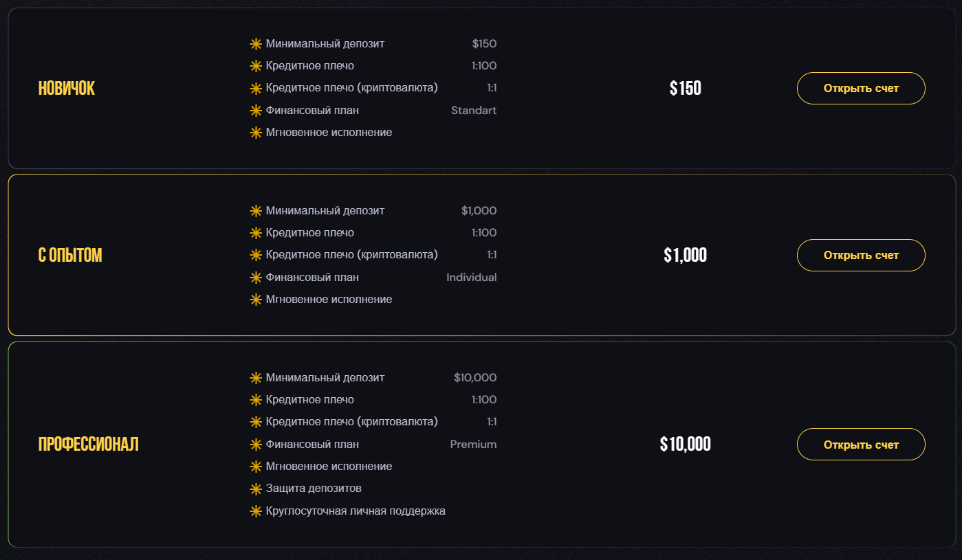The image size is (962, 560).
Task: Select the С ОПЫТОМ plan title
Action: pos(70,256)
